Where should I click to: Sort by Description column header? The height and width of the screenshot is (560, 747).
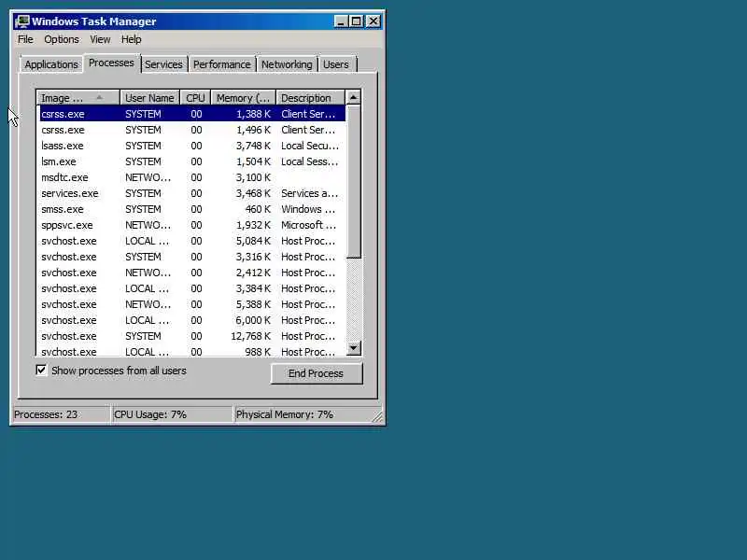pos(311,98)
